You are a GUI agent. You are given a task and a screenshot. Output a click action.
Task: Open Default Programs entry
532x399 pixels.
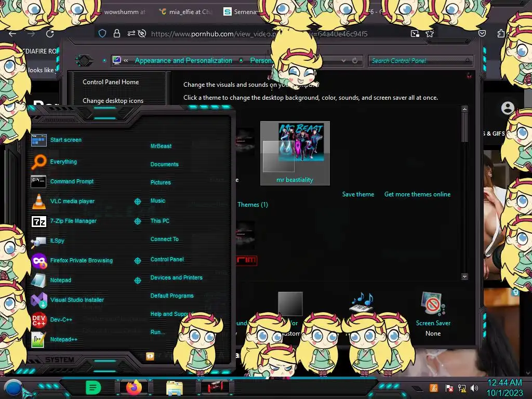(x=171, y=296)
